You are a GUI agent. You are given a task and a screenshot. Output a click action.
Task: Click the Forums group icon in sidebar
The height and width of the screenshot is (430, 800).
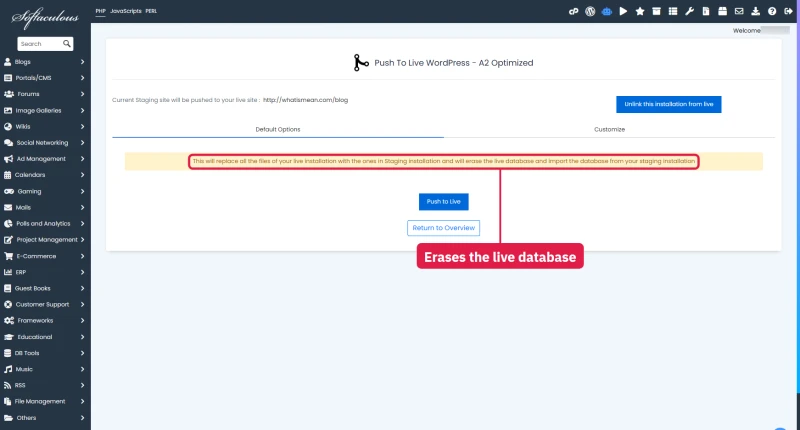(x=9, y=94)
